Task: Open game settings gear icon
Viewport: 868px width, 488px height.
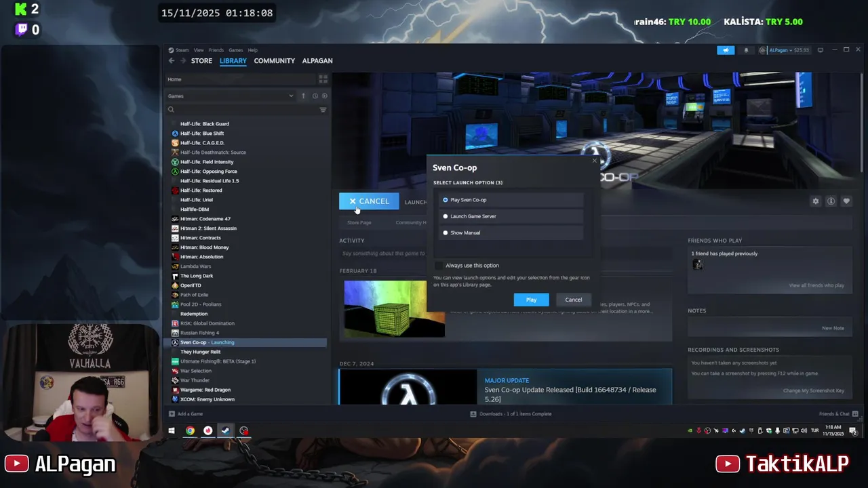Action: pos(816,201)
